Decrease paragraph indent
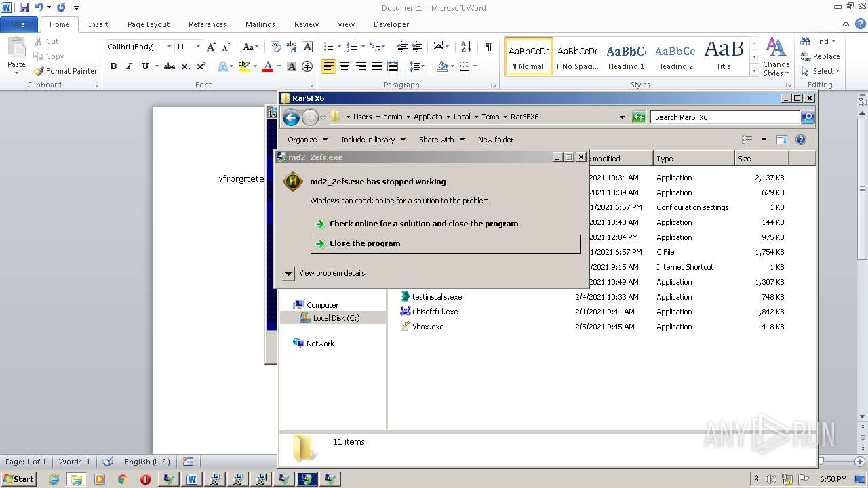Image resolution: width=868 pixels, height=488 pixels. pyautogui.click(x=402, y=47)
